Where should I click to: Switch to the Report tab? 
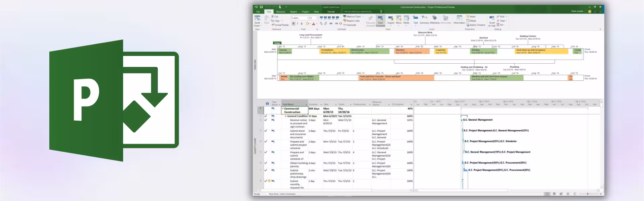[293, 12]
